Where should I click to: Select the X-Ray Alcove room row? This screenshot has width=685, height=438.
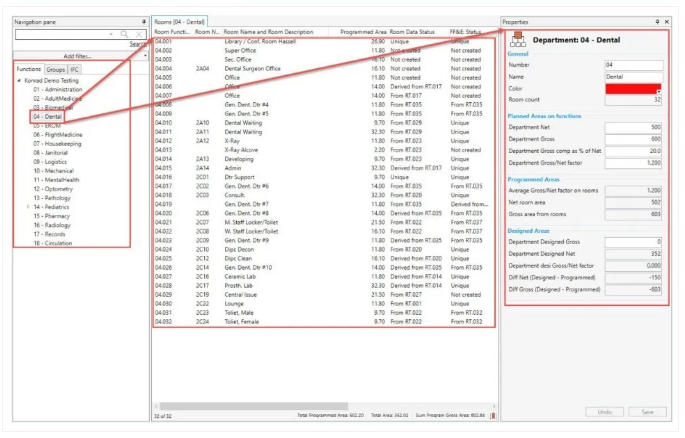(324, 150)
